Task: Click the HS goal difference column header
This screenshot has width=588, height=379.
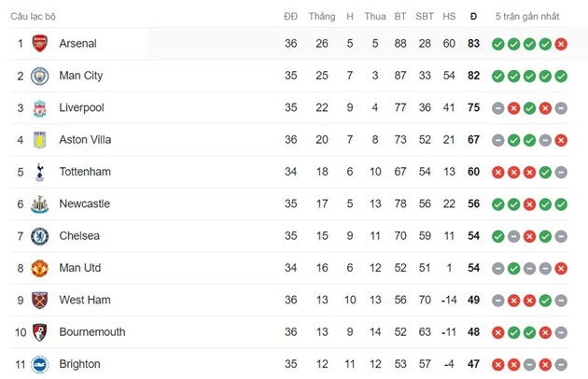Action: [x=449, y=16]
